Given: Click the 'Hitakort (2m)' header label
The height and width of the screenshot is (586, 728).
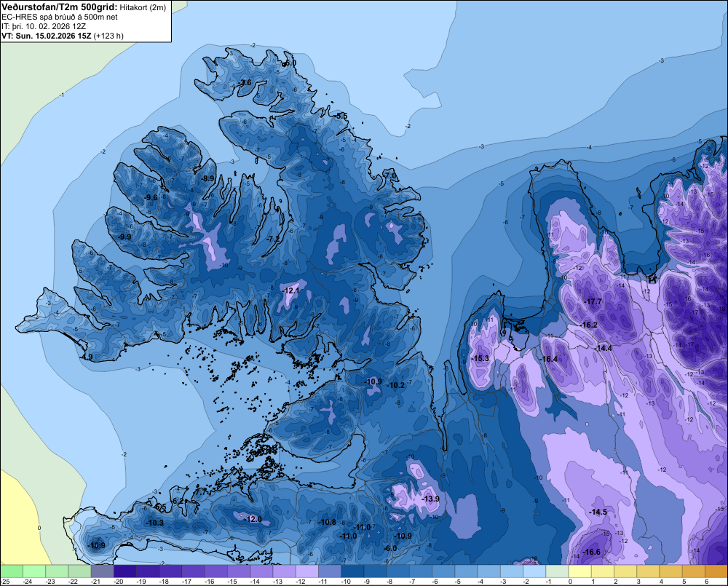Looking at the screenshot, I should coord(143,8).
